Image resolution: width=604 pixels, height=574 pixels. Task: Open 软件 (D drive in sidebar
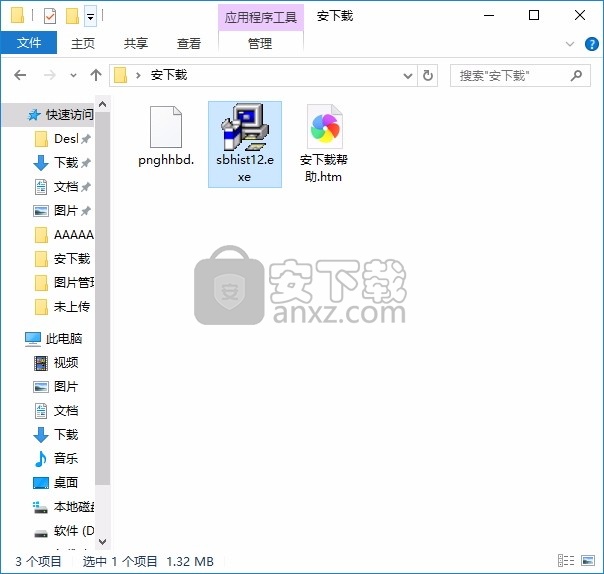[64, 531]
